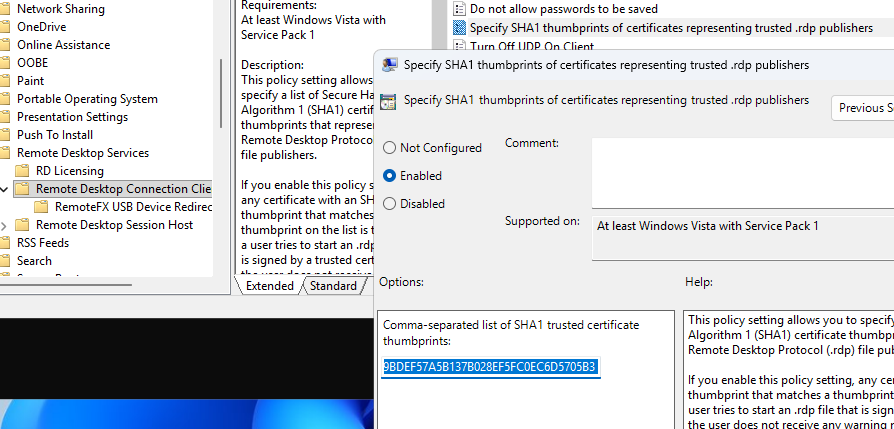Viewport: 894px width, 429px height.
Task: Click the dialog title bar policy icon
Action: [388, 66]
